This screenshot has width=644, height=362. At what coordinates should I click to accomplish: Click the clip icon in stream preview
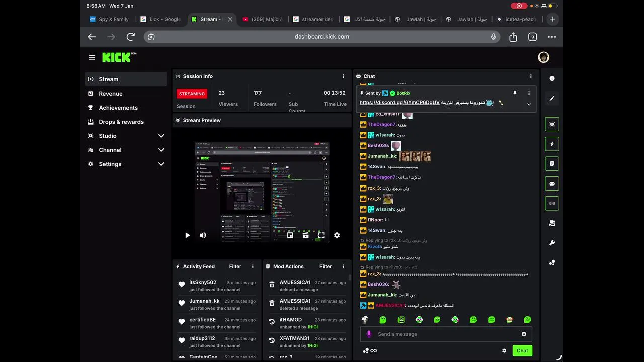pos(305,235)
